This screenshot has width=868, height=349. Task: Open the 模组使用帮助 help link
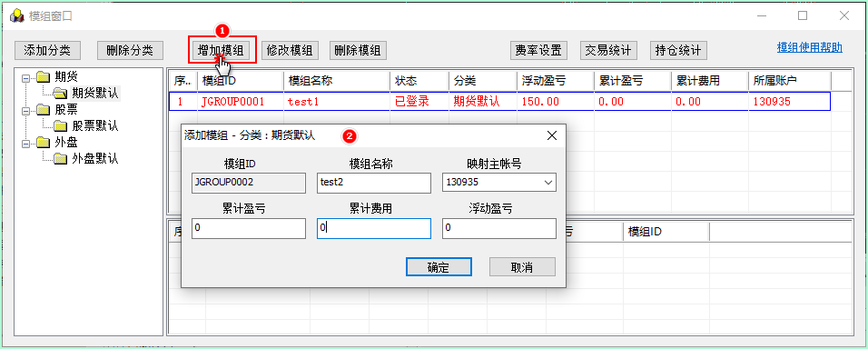pos(809,47)
